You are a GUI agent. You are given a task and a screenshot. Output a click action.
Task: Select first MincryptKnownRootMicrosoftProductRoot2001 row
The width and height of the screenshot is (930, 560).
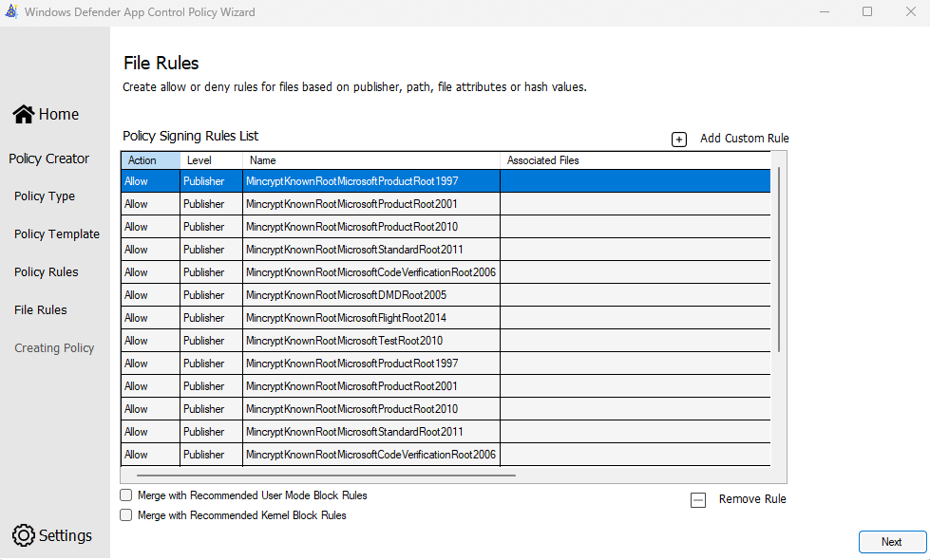(446, 204)
